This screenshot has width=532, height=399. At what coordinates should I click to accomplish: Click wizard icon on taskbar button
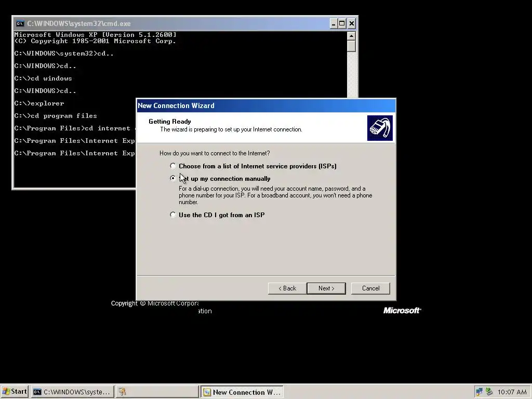(x=207, y=392)
